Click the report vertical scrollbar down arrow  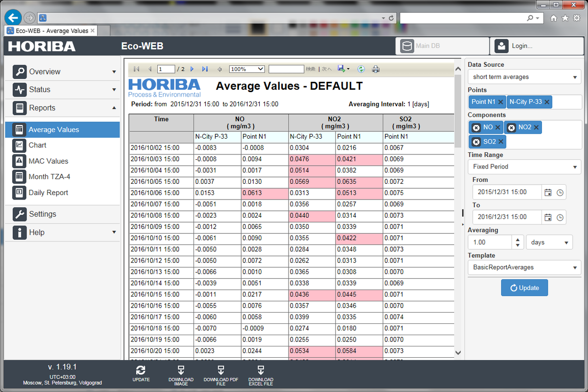[x=458, y=352]
